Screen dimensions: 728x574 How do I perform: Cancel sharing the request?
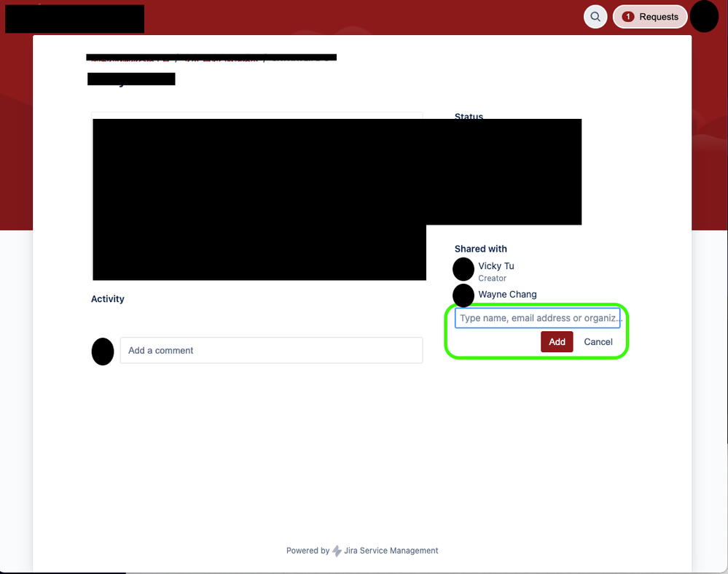coord(598,341)
